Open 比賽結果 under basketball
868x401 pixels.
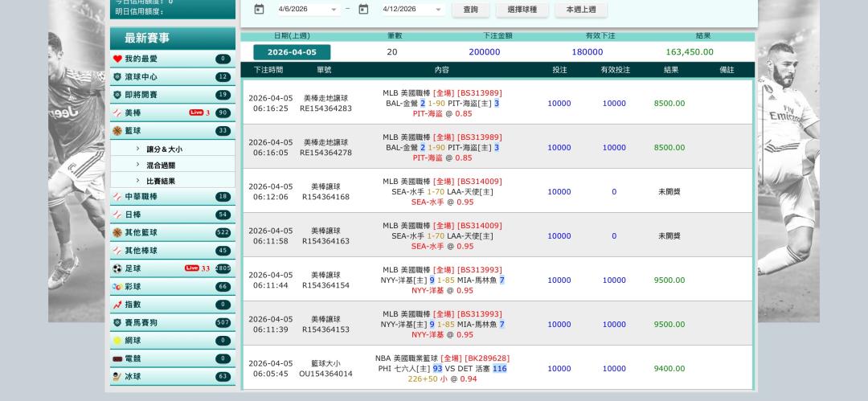click(161, 182)
